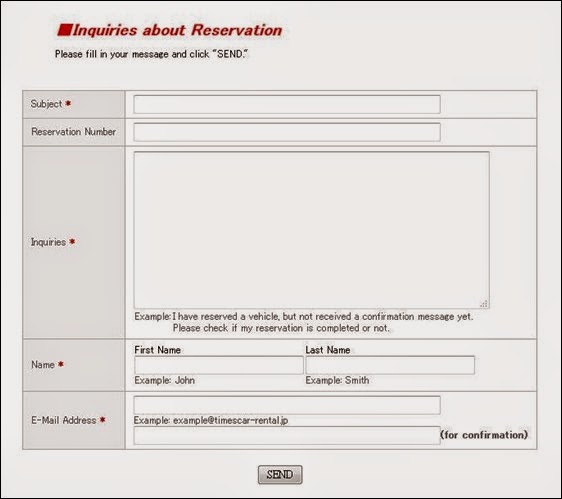Click the Last Name input box

pos(390,365)
